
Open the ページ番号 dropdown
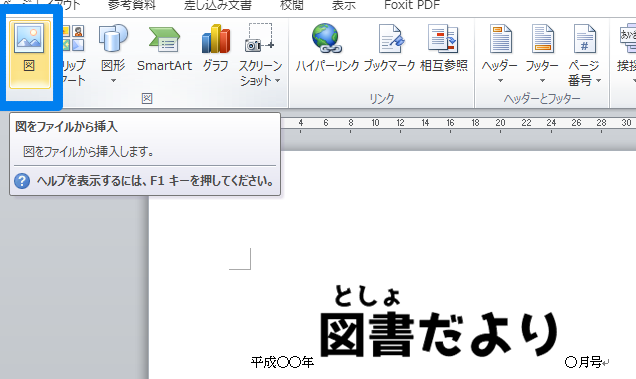tap(584, 55)
